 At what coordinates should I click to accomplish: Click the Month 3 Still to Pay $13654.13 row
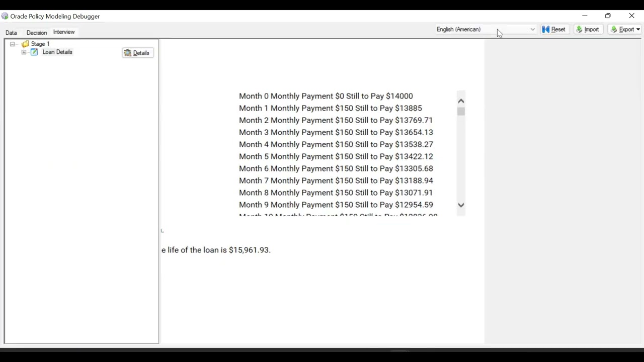pos(336,132)
